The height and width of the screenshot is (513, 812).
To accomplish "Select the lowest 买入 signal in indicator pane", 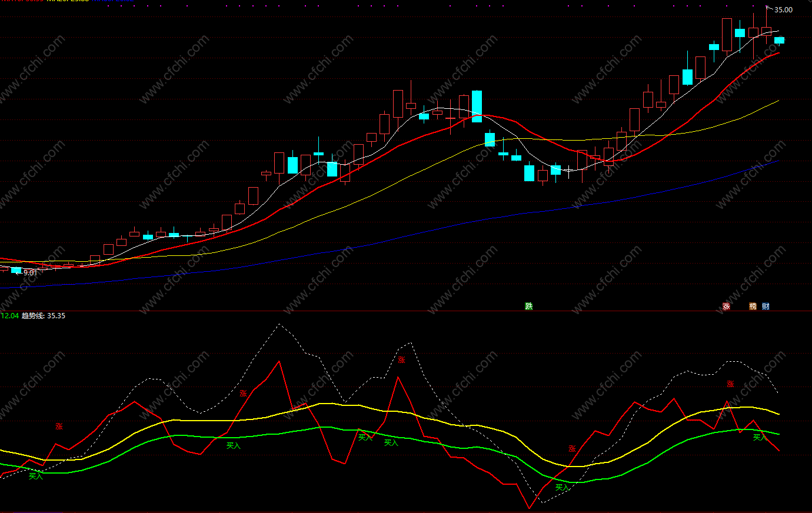I will 562,488.
